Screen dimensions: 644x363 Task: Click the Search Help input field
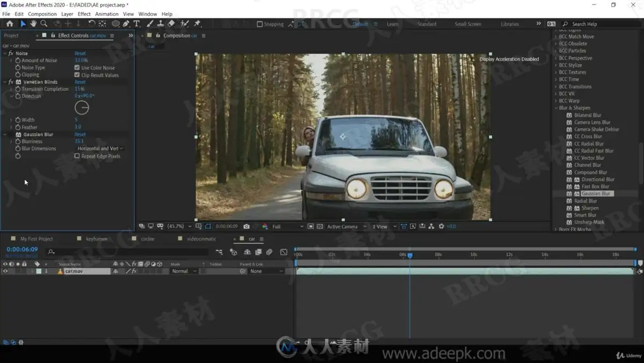pyautogui.click(x=601, y=24)
